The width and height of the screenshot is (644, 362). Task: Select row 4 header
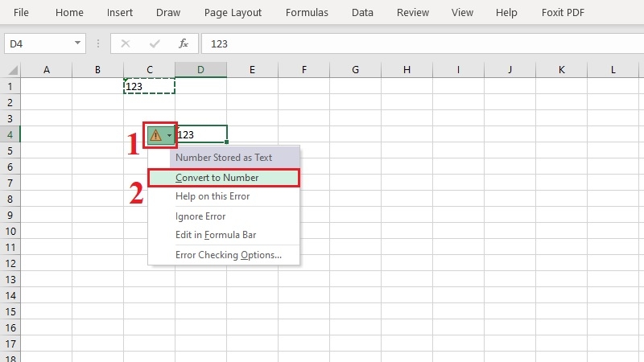point(10,134)
